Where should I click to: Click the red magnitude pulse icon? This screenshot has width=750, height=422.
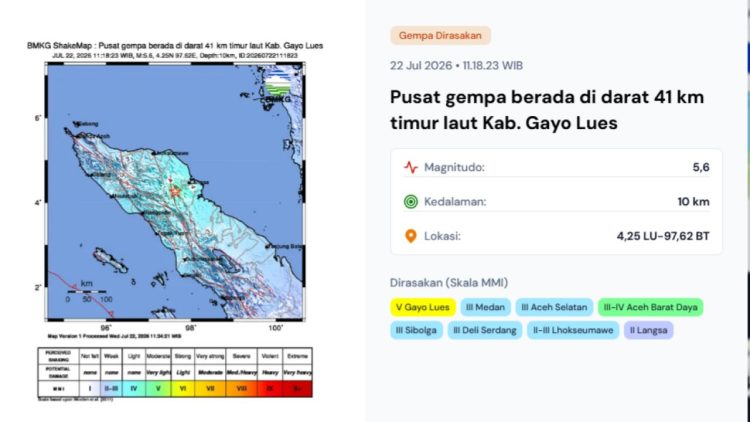[x=410, y=167]
